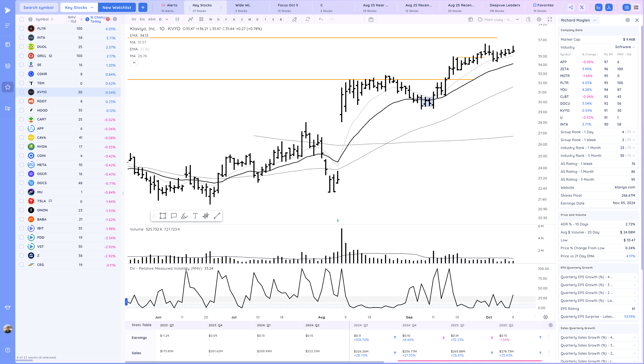Image resolution: width=644 pixels, height=364 pixels.
Task: Switch to the Focus Oct 5 tab
Action: (288, 7)
